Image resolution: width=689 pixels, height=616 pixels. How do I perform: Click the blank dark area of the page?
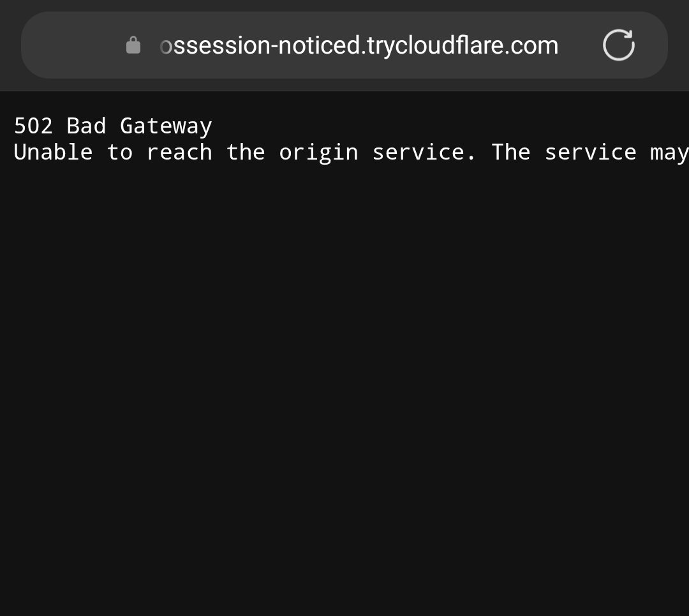click(x=344, y=383)
